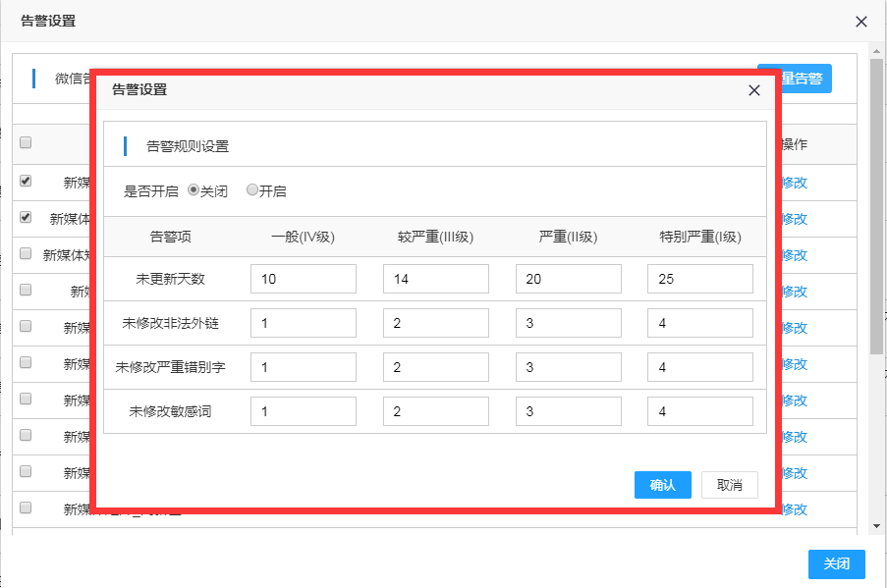This screenshot has height=588, width=887.
Task: Click 未更新天数 严重(II级) field containing 20
Action: (568, 279)
